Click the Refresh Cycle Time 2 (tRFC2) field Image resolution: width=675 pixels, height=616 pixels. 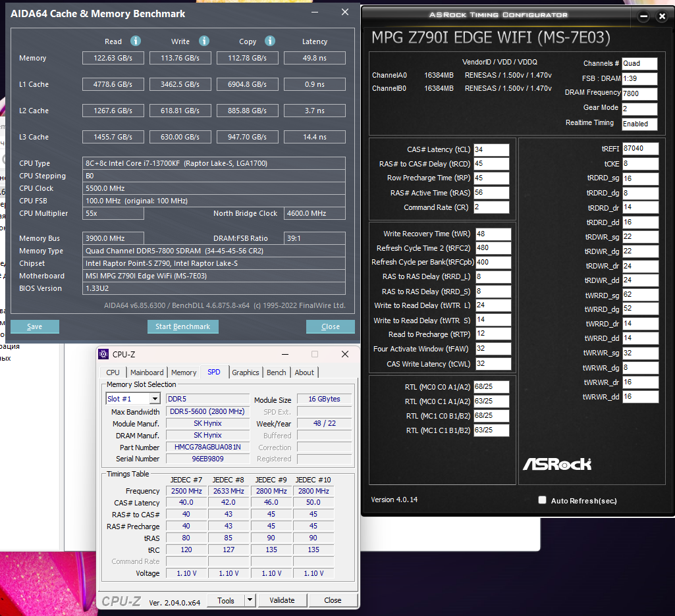(x=493, y=247)
